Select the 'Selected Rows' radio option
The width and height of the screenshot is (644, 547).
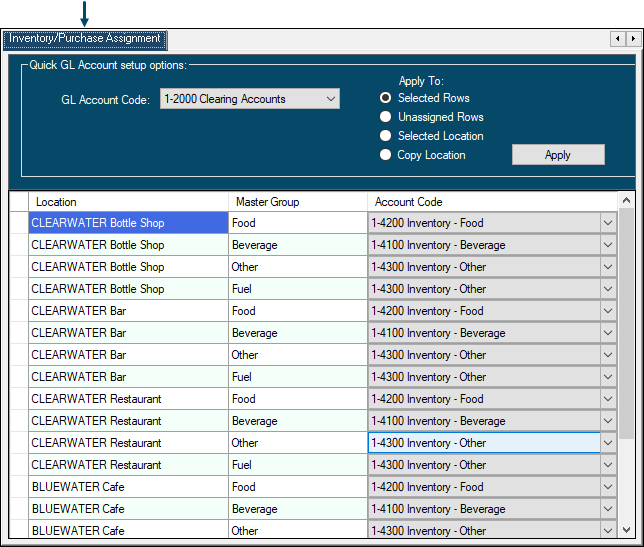[386, 98]
